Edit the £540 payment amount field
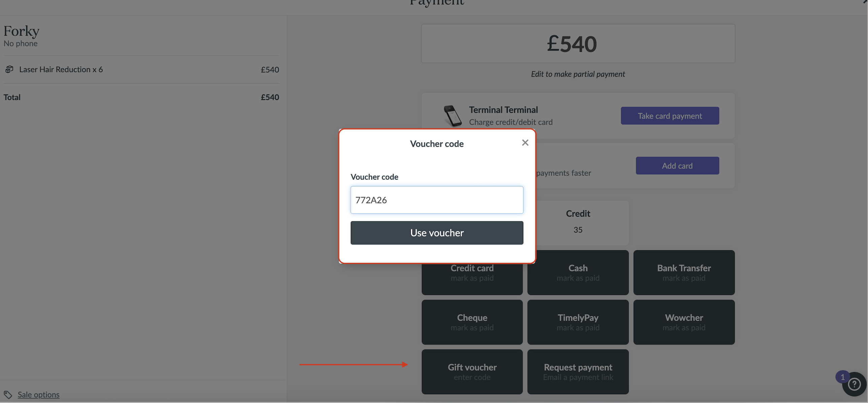 pyautogui.click(x=578, y=43)
